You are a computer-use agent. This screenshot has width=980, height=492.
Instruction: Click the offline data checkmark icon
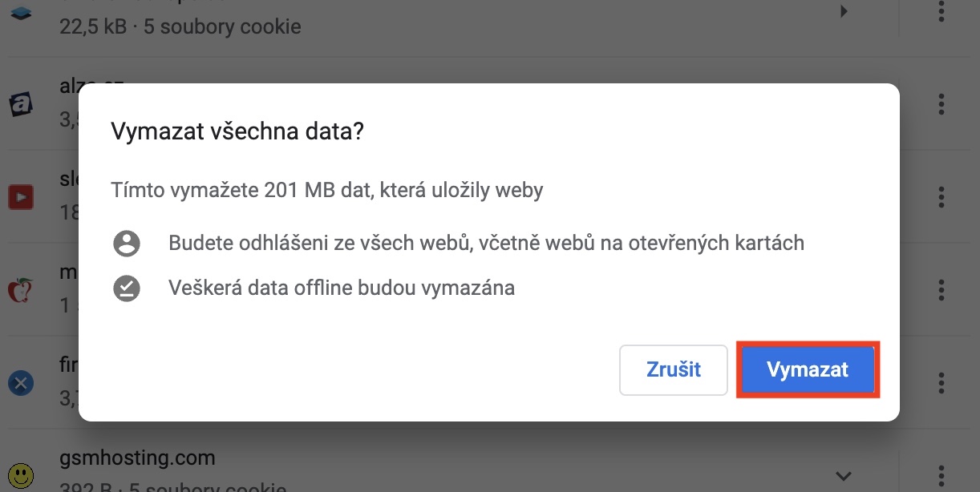127,288
